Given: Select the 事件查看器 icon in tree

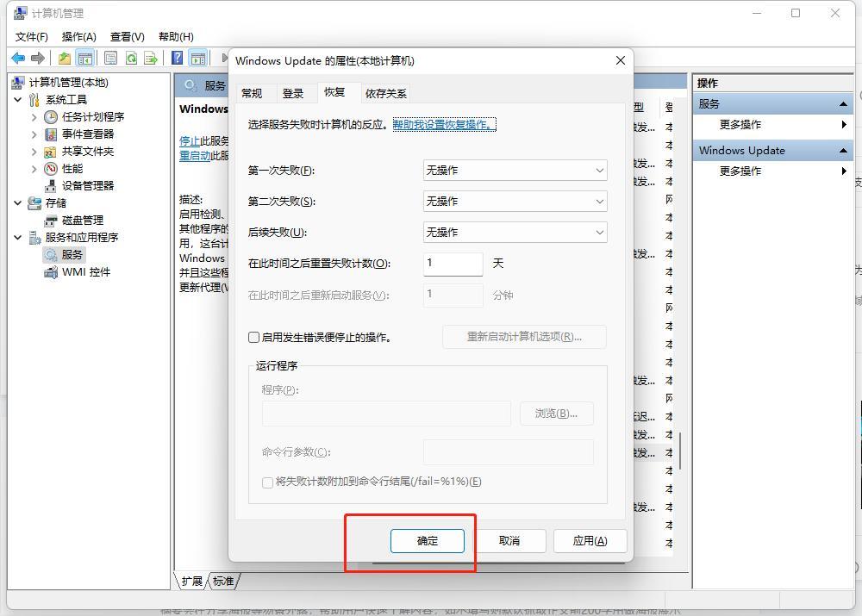Looking at the screenshot, I should (x=51, y=134).
